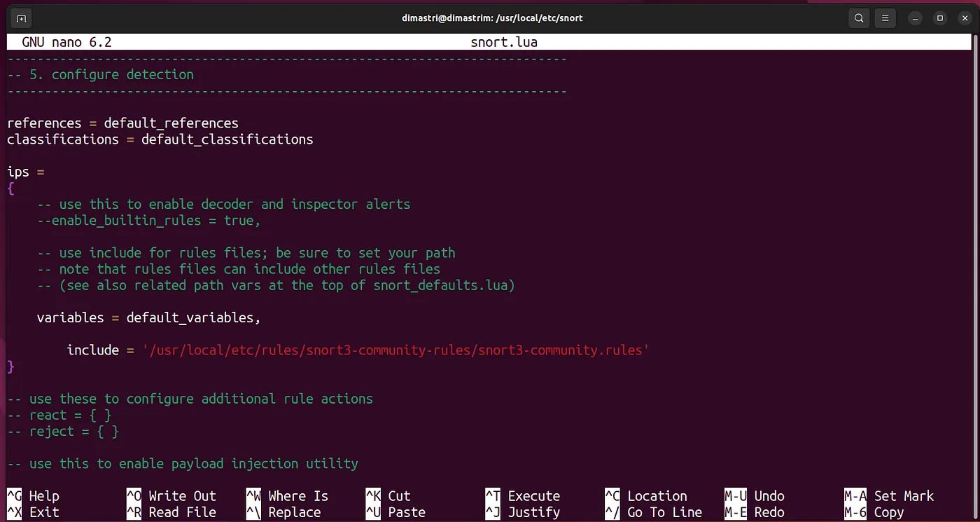Maximize the terminal window
The width and height of the screenshot is (980, 522).
click(x=940, y=18)
